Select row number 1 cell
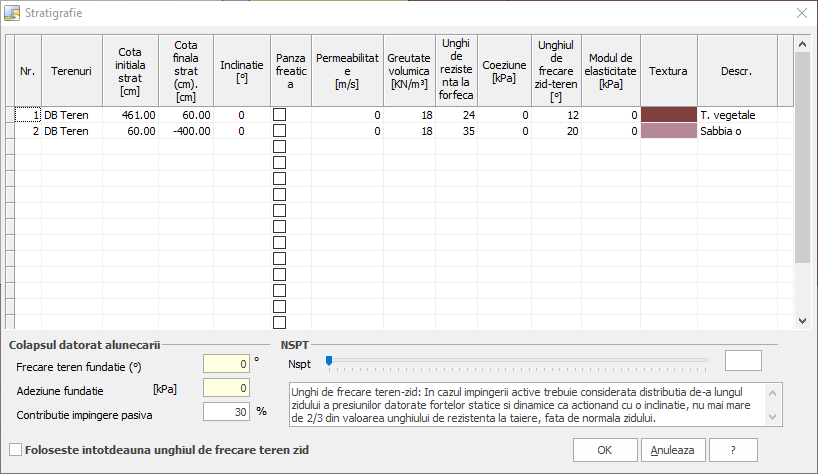 pyautogui.click(x=28, y=115)
